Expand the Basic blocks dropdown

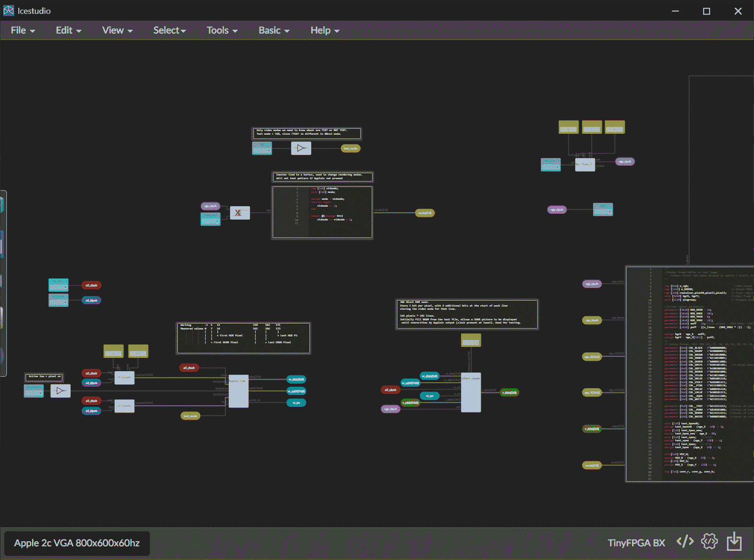(x=274, y=30)
